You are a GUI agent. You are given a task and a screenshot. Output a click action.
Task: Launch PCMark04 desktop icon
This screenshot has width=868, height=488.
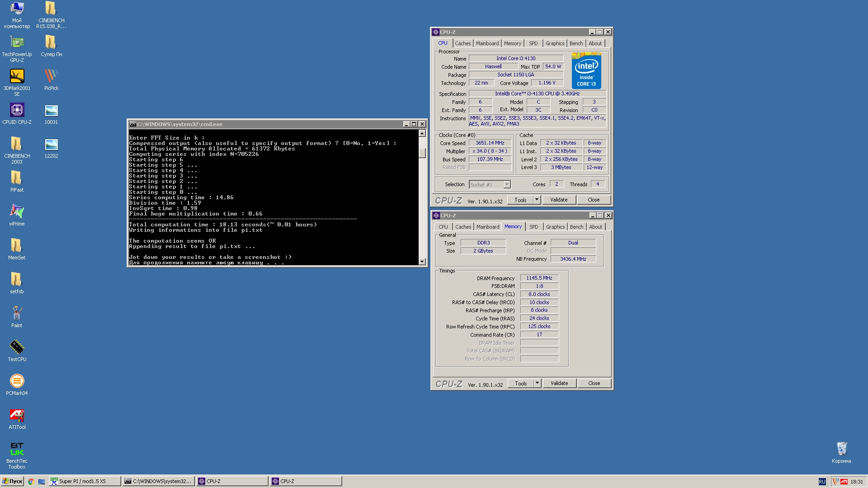point(17,385)
